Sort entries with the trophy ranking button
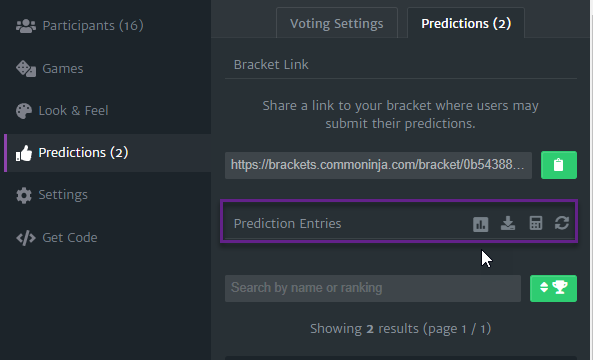 tap(553, 288)
